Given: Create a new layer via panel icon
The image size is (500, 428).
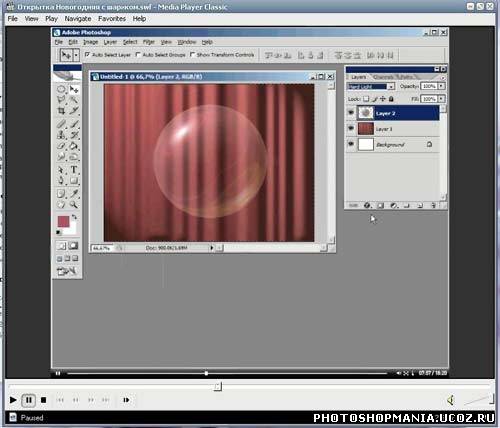Looking at the screenshot, I should pyautogui.click(x=420, y=205).
